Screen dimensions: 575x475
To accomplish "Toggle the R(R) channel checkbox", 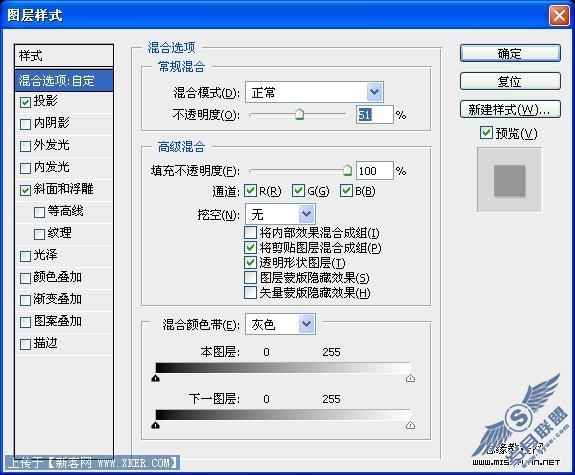I will (250, 191).
